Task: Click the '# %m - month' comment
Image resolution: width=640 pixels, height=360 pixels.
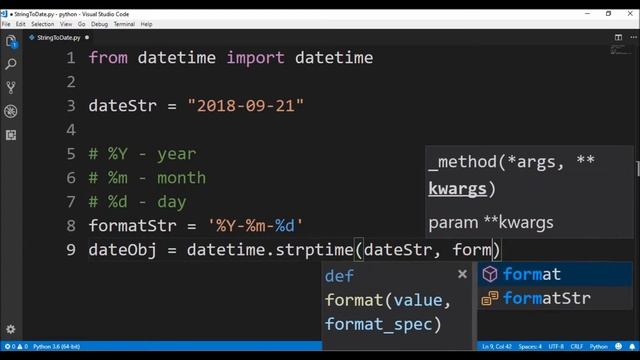Action: click(x=147, y=178)
